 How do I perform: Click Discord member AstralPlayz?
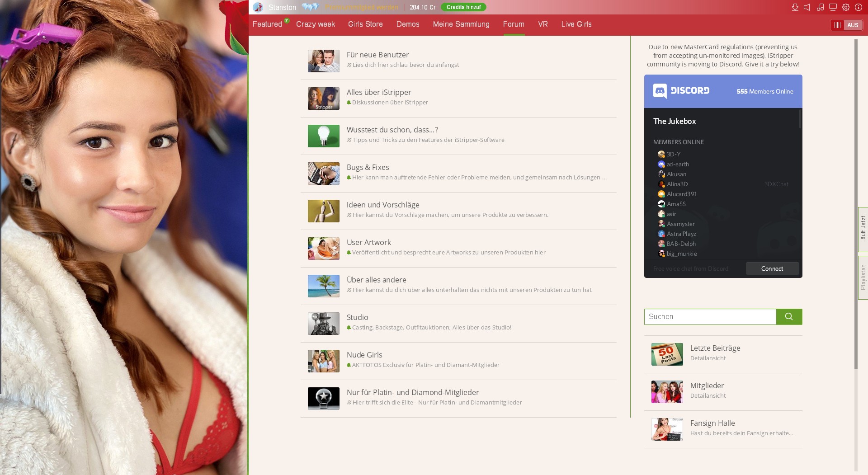[677, 234]
